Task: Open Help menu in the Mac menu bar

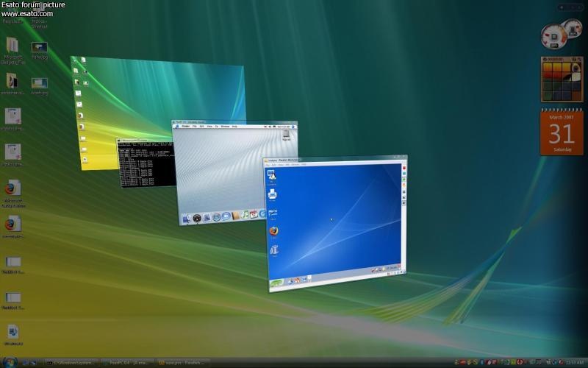Action: point(234,127)
